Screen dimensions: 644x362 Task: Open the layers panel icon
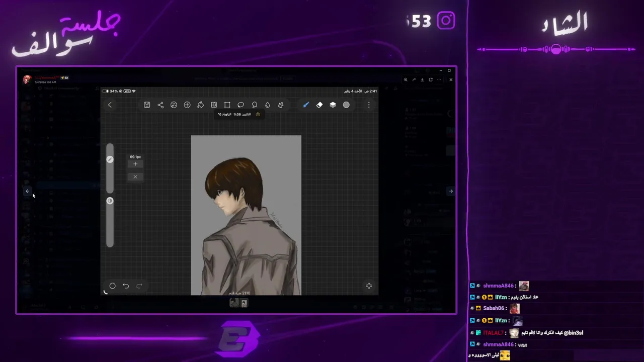(333, 105)
